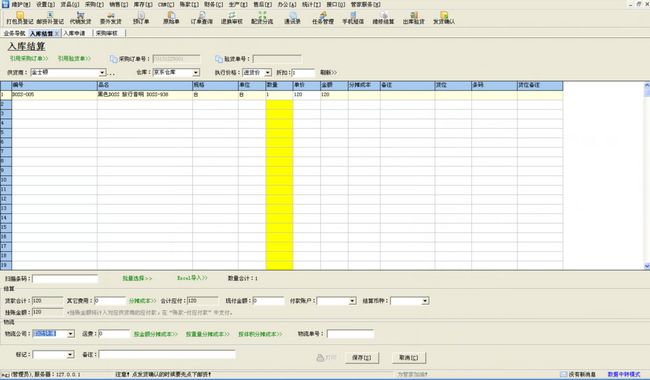
Task: Expand the 供货商 dropdown
Action: pos(102,73)
